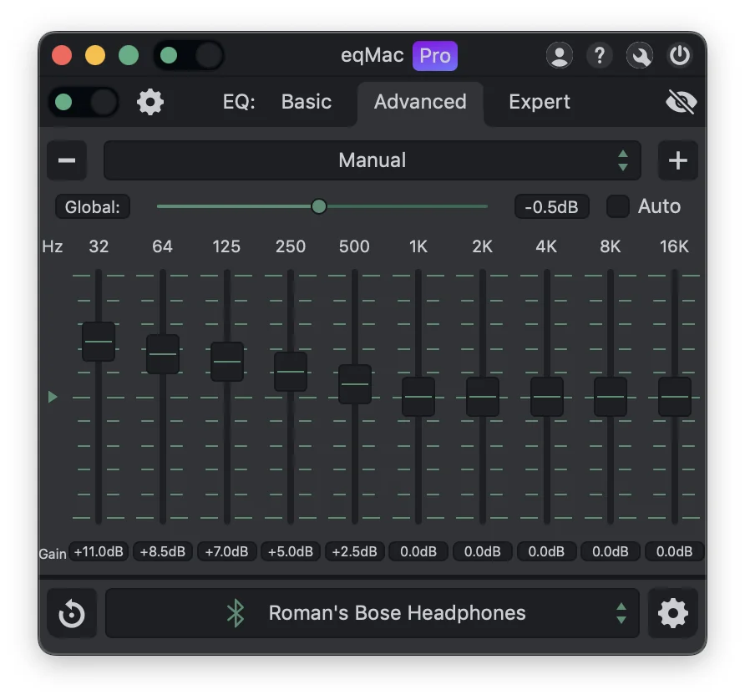
Task: Open the user account profile icon
Action: pyautogui.click(x=560, y=55)
